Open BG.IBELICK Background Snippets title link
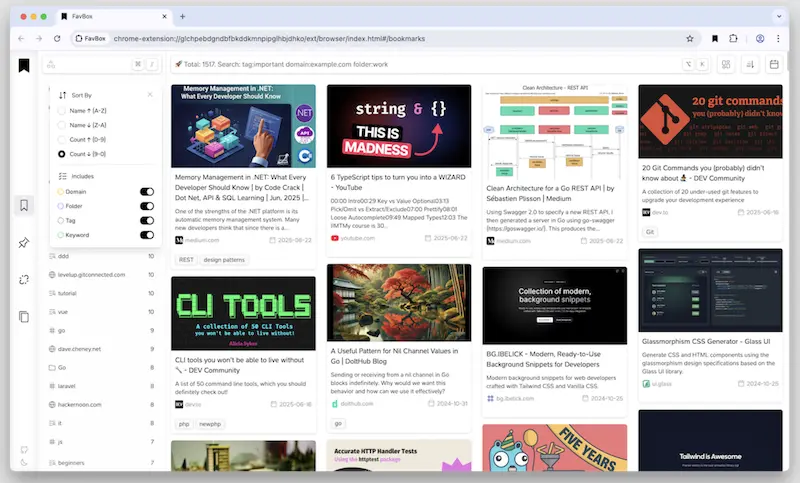 [543, 359]
